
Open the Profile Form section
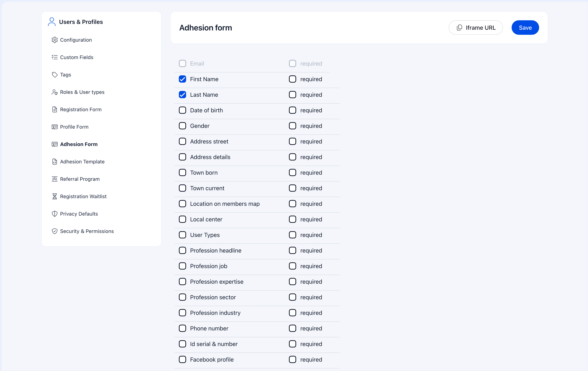(74, 127)
